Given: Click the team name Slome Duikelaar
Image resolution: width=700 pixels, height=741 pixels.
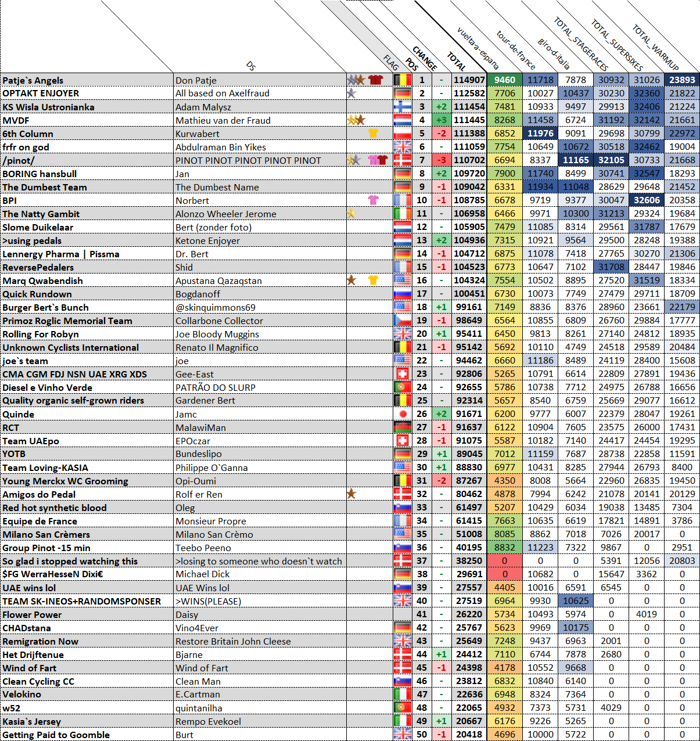Looking at the screenshot, I should [38, 227].
